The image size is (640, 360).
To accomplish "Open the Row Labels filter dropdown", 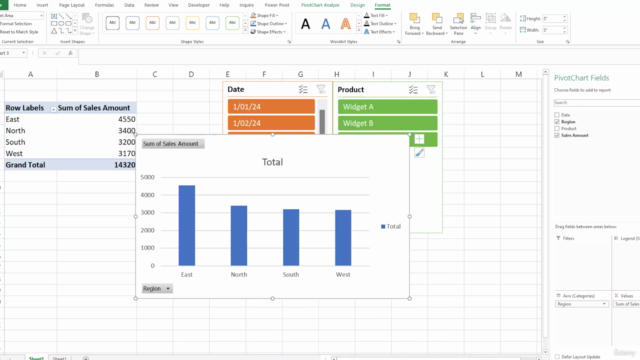I will pos(53,109).
